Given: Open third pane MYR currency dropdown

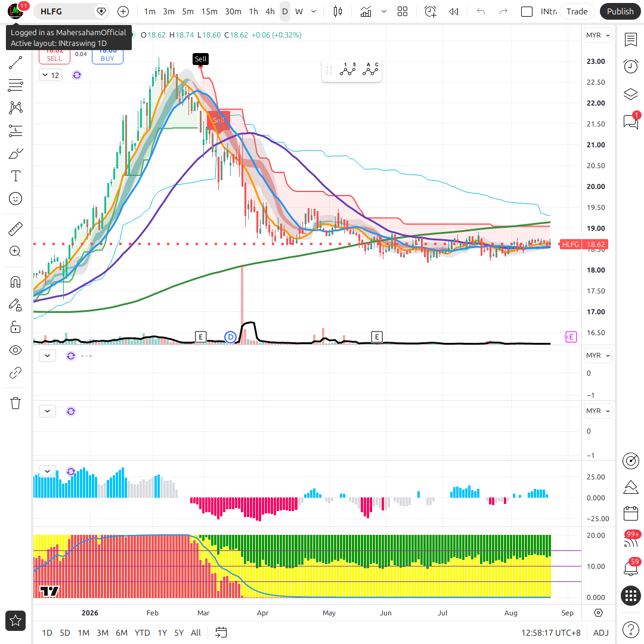Looking at the screenshot, I should point(597,411).
